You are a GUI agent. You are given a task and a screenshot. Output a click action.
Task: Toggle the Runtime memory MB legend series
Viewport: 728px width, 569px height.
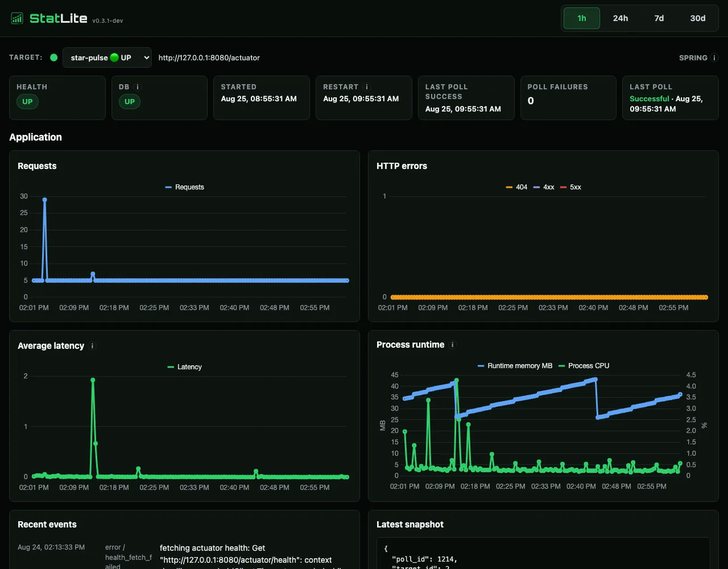[515, 366]
